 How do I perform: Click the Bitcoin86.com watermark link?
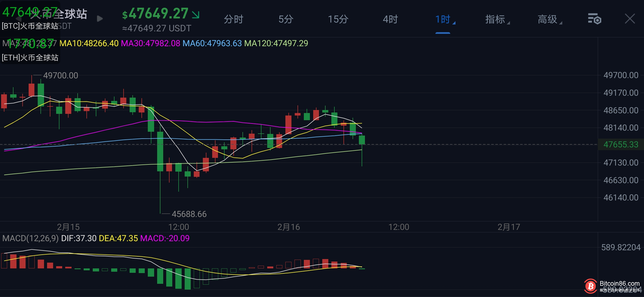point(620,284)
